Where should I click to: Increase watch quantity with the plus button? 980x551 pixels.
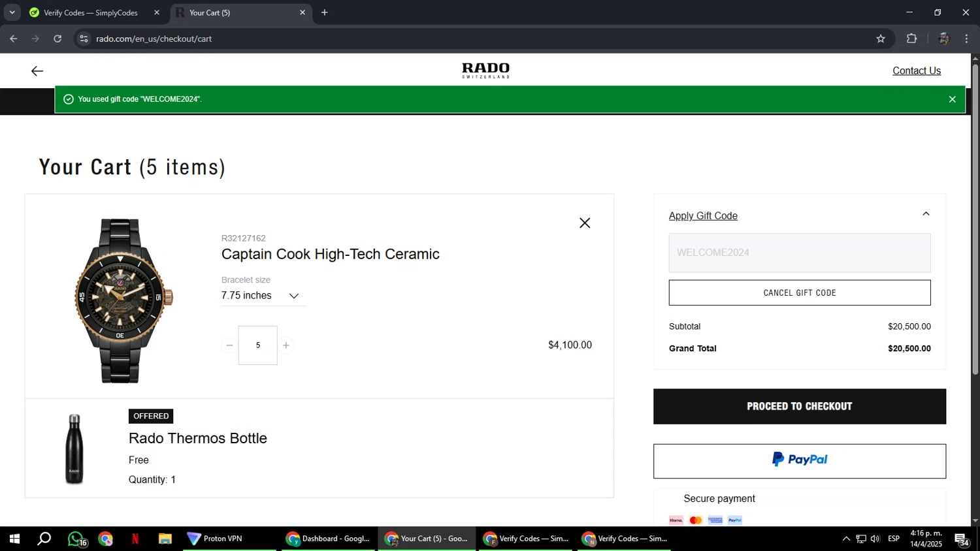click(286, 345)
